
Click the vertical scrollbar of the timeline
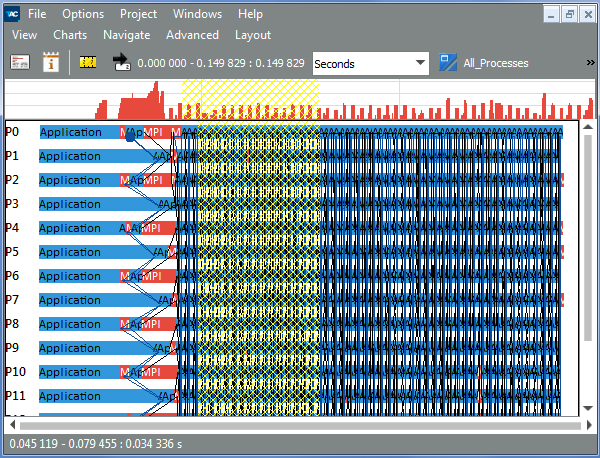pyautogui.click(x=588, y=270)
